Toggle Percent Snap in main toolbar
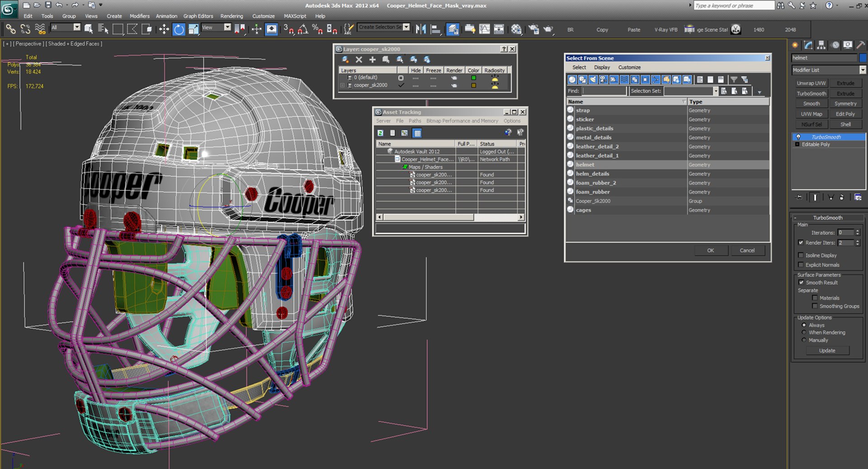The image size is (868, 469). 317,29
